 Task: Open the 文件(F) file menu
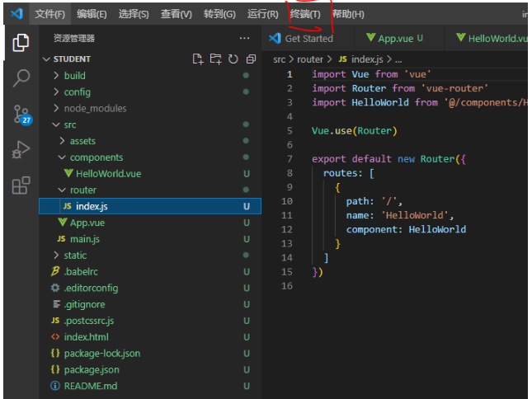point(49,14)
